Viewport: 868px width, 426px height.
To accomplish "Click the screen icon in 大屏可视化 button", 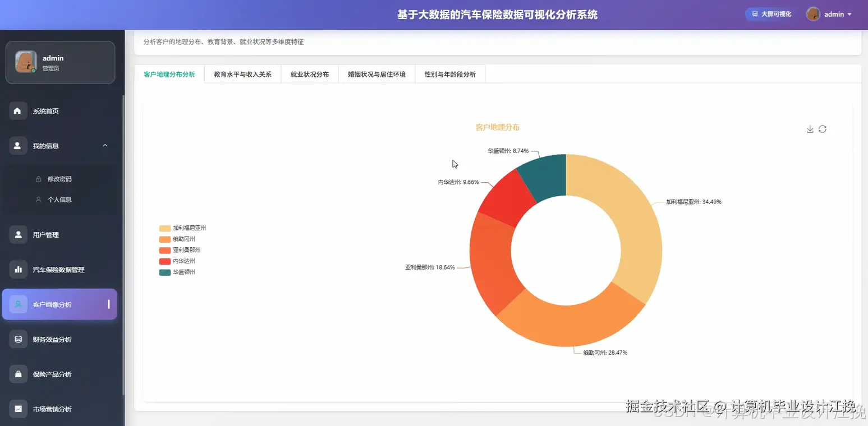I will [x=755, y=14].
